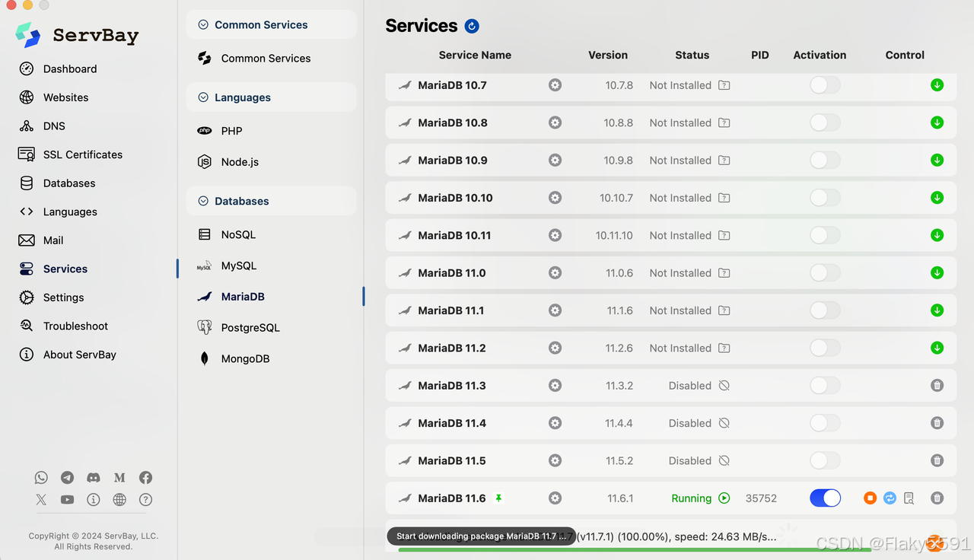Enable MariaDB 11.5 activation switch
Screen dimensions: 974x560
825,460
